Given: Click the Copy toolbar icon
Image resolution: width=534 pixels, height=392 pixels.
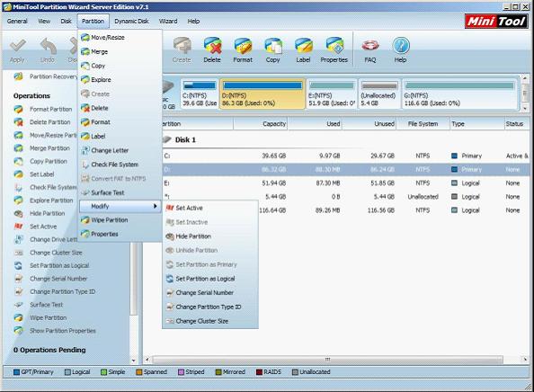Looking at the screenshot, I should point(273,49).
